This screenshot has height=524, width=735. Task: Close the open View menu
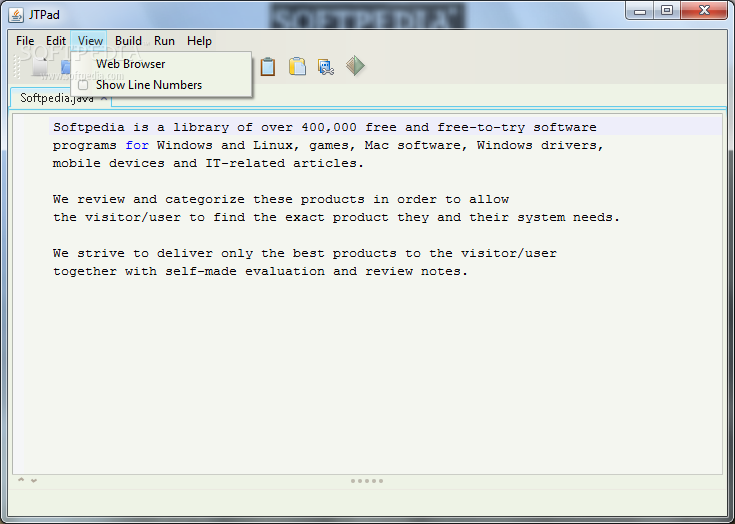[90, 41]
